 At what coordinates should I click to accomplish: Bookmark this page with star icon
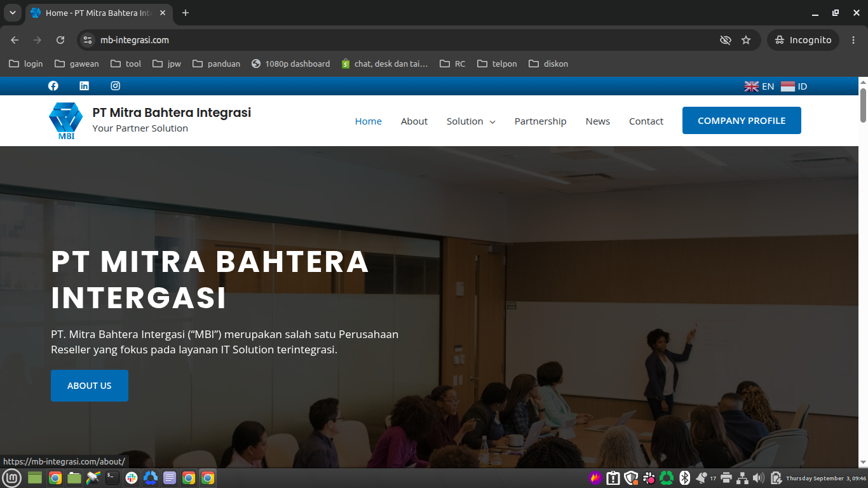pos(746,40)
